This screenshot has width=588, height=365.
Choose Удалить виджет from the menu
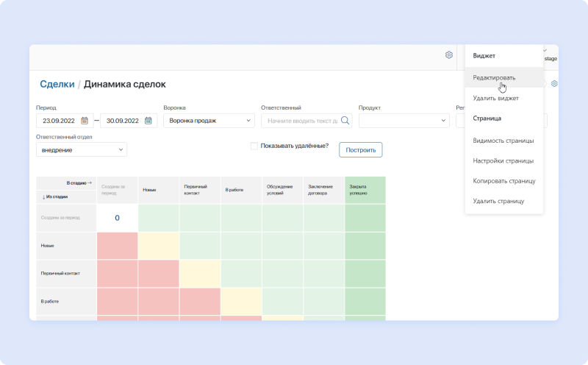(495, 98)
